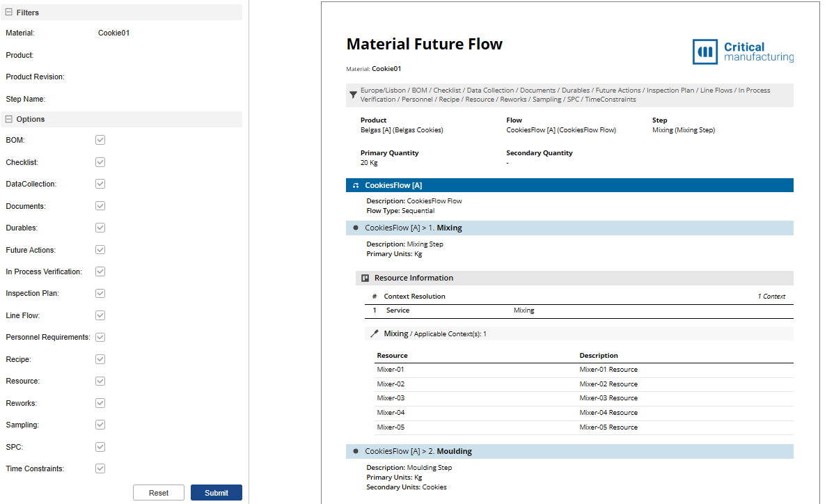Image resolution: width=834 pixels, height=504 pixels.
Task: Collapse the Options section
Action: click(x=9, y=119)
